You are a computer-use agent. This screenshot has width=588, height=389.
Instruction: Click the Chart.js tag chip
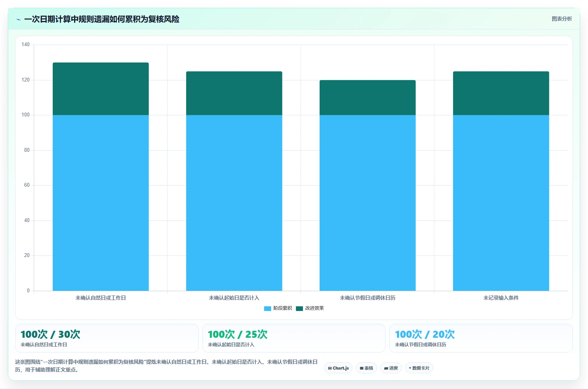coord(338,368)
